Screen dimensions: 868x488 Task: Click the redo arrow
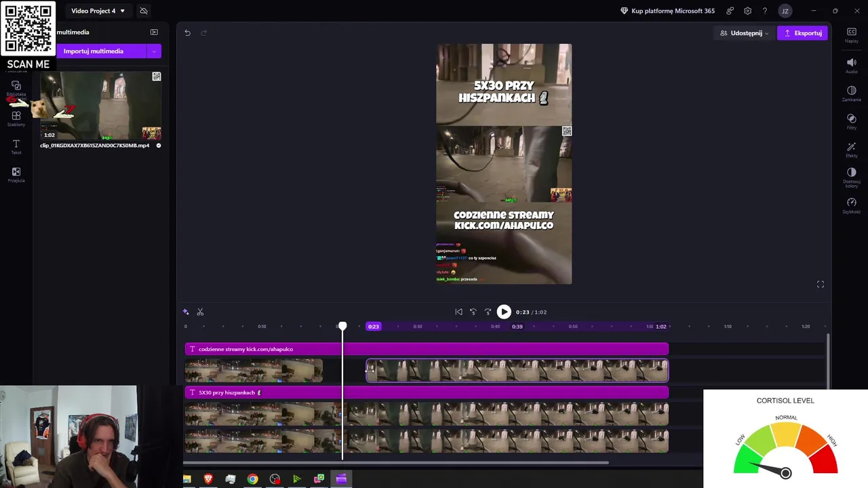(203, 33)
